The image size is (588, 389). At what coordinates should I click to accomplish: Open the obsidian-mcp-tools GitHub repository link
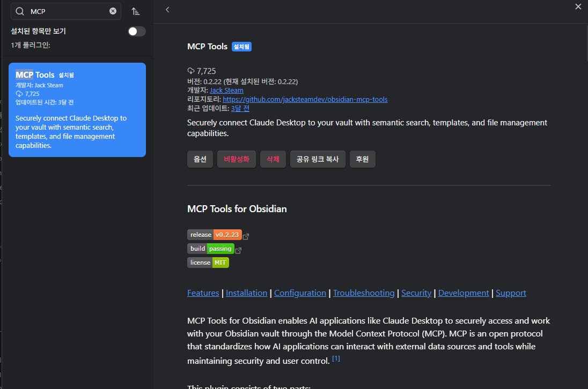point(305,99)
